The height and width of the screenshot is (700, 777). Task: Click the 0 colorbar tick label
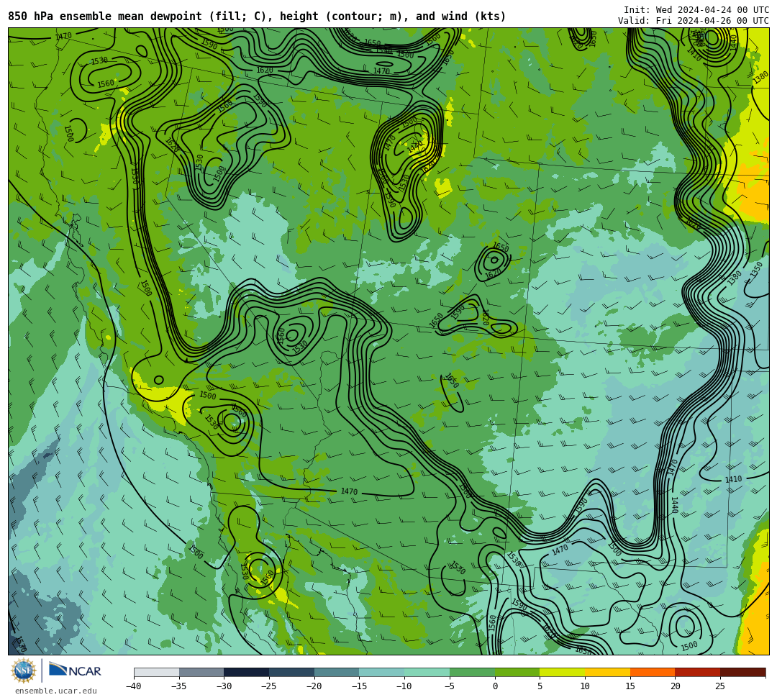point(494,686)
